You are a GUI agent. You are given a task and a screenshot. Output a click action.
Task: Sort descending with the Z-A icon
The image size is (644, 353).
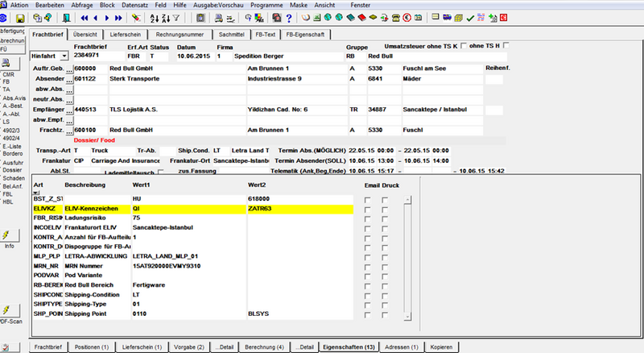pyautogui.click(x=166, y=18)
